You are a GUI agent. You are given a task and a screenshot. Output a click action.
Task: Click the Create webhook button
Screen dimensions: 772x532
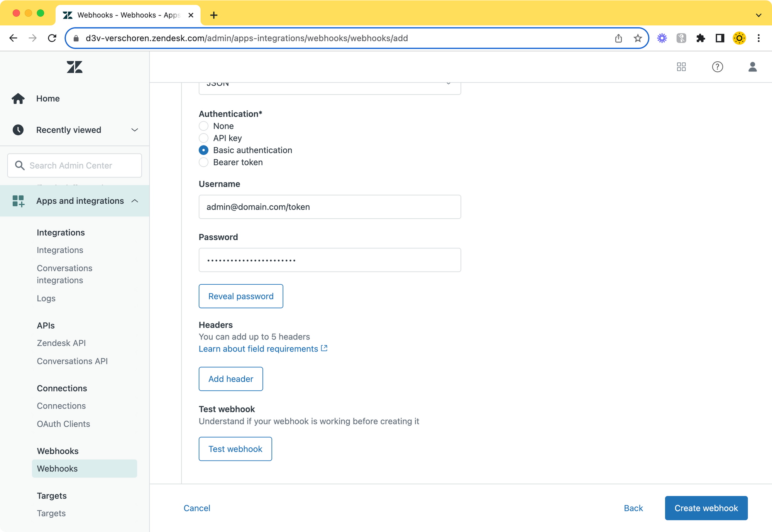coord(706,508)
